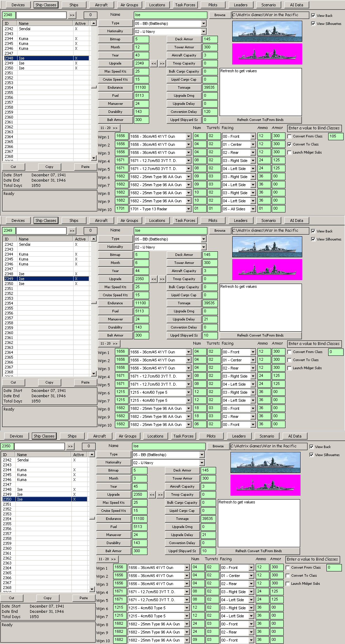Click Name field containing Ise, class 2348 window
Screen dimensions: 345x644
click(170, 15)
